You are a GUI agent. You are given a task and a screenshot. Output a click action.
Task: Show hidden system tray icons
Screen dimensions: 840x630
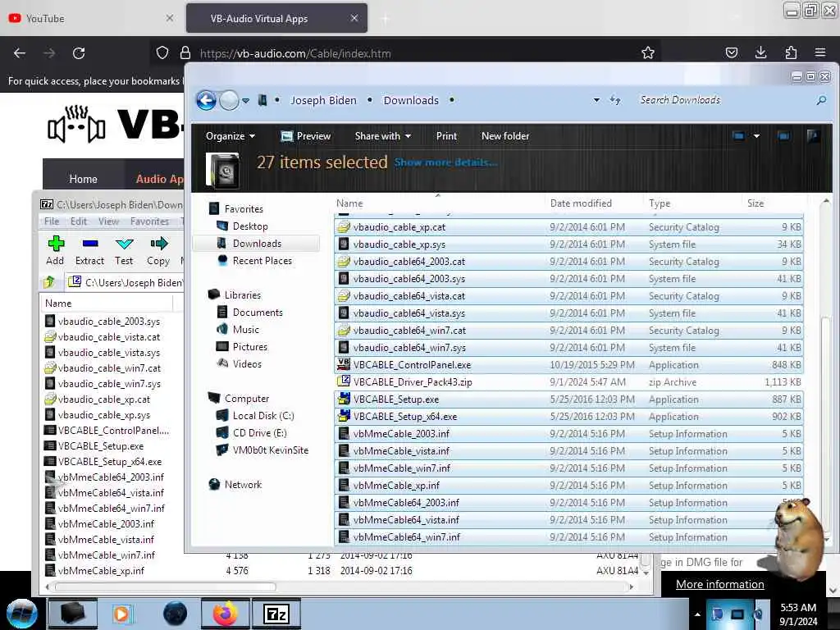697,614
